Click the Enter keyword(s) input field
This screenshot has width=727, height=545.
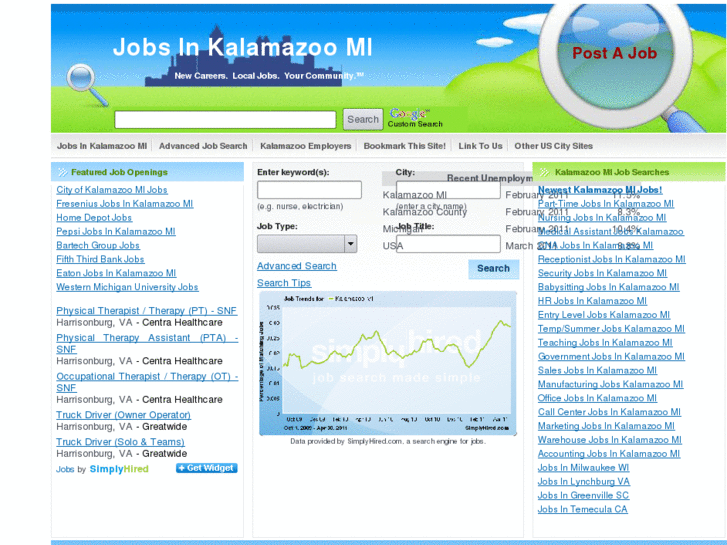[x=309, y=190]
